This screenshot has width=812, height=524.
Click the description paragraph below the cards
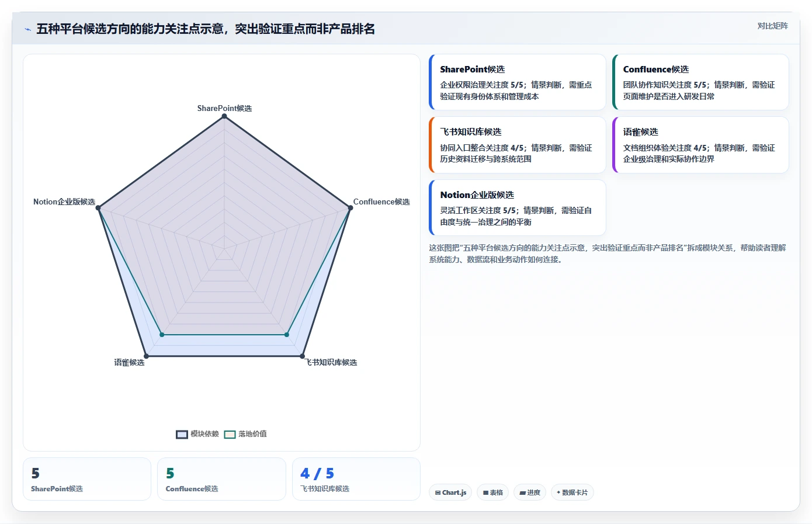tap(608, 254)
